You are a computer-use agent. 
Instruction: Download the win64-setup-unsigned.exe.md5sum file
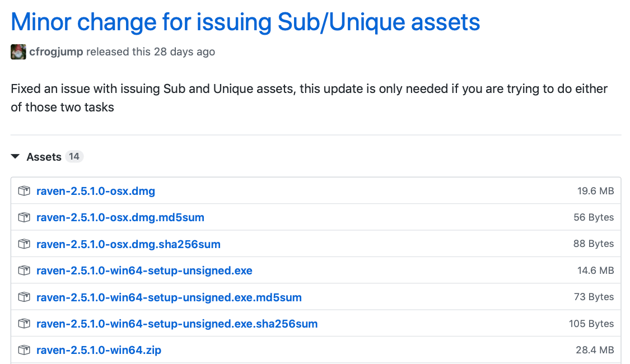point(169,297)
